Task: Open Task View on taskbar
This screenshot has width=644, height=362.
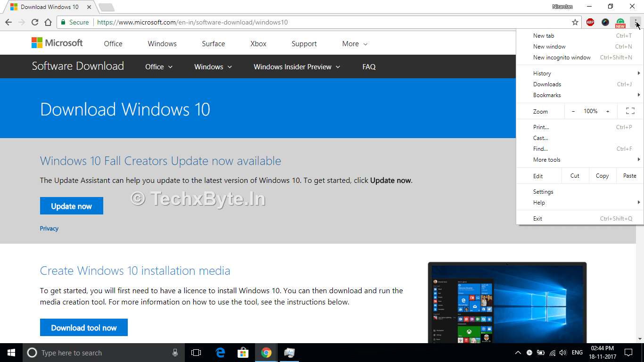Action: (x=196, y=353)
